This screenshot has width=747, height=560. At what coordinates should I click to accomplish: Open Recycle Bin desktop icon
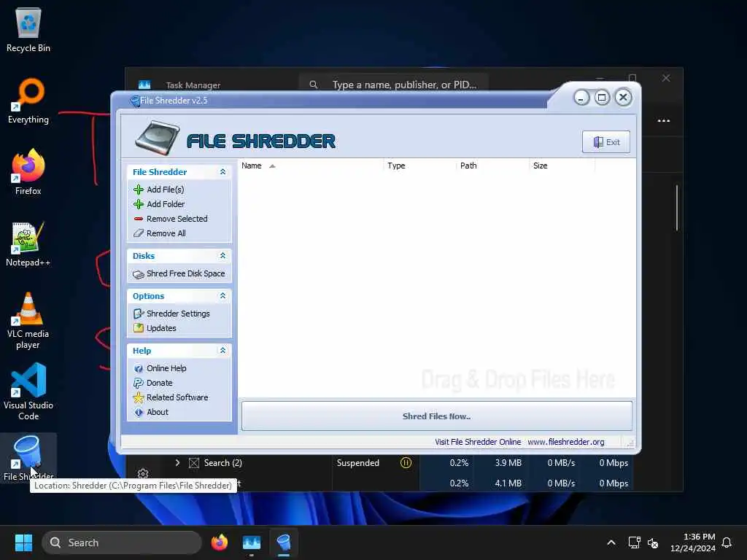pos(28,29)
